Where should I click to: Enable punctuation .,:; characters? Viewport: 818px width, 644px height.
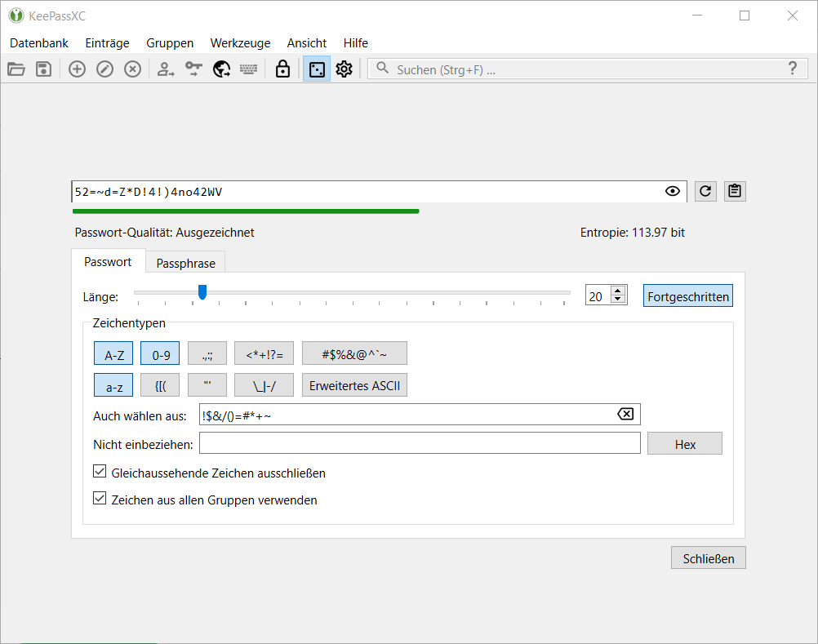(207, 353)
